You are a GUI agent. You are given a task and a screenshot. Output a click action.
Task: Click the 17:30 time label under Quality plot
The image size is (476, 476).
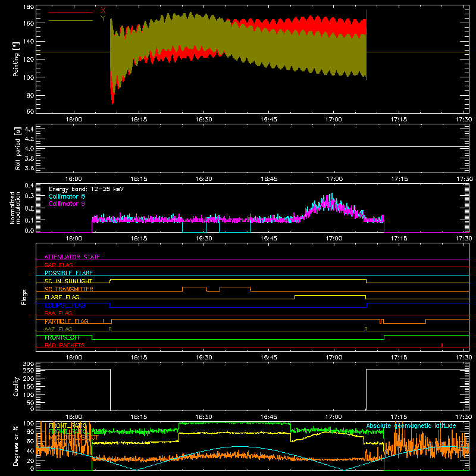point(464,417)
